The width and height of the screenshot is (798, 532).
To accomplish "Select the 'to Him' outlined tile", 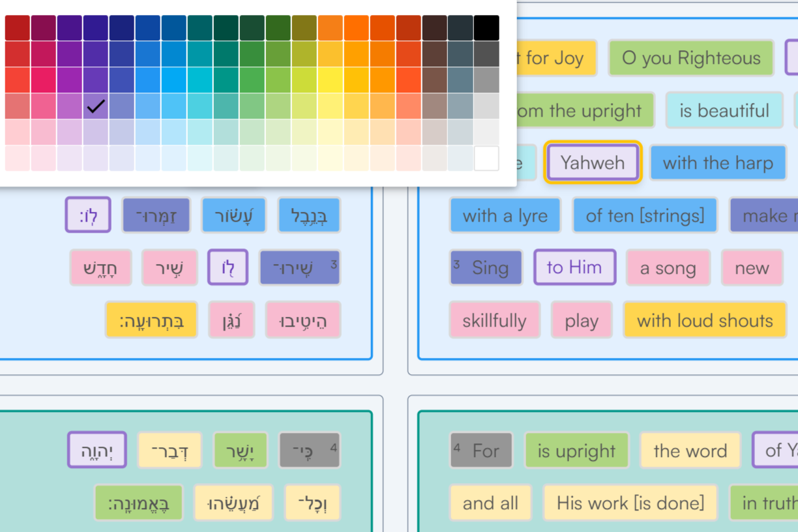I will click(x=574, y=267).
